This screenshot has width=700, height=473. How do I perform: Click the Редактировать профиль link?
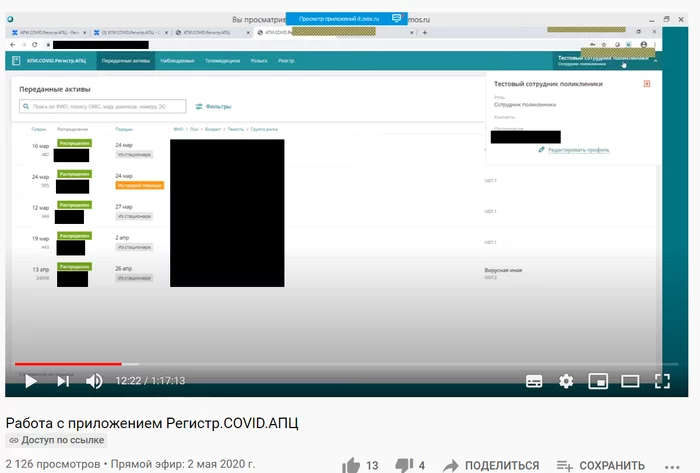(x=579, y=150)
